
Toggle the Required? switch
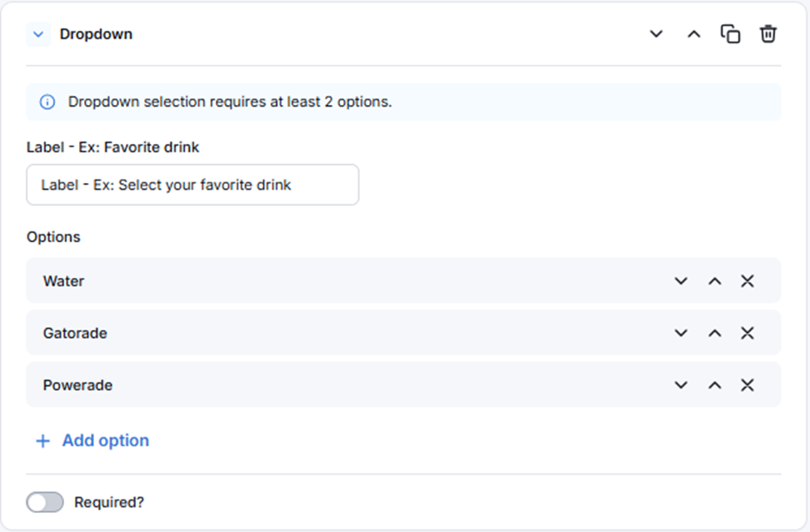click(x=45, y=502)
